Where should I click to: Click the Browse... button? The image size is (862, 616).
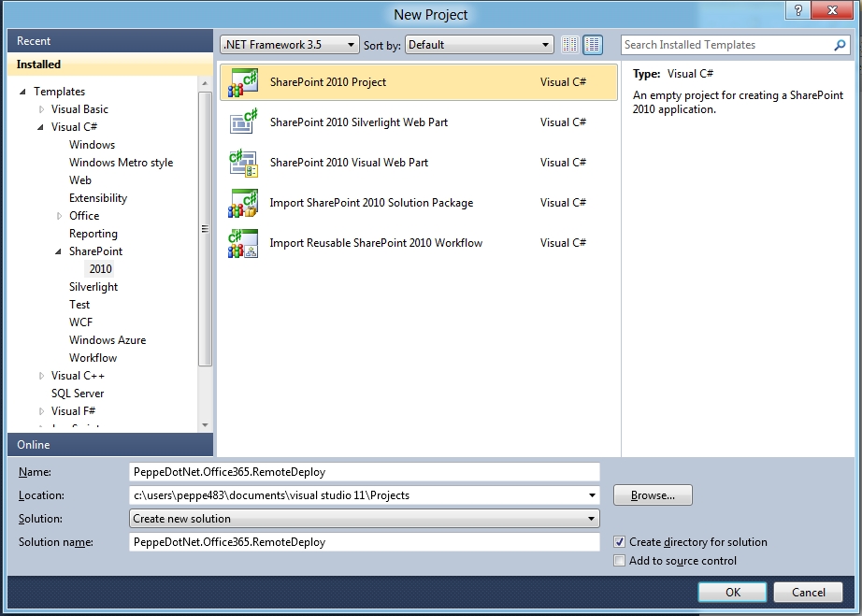pos(653,495)
